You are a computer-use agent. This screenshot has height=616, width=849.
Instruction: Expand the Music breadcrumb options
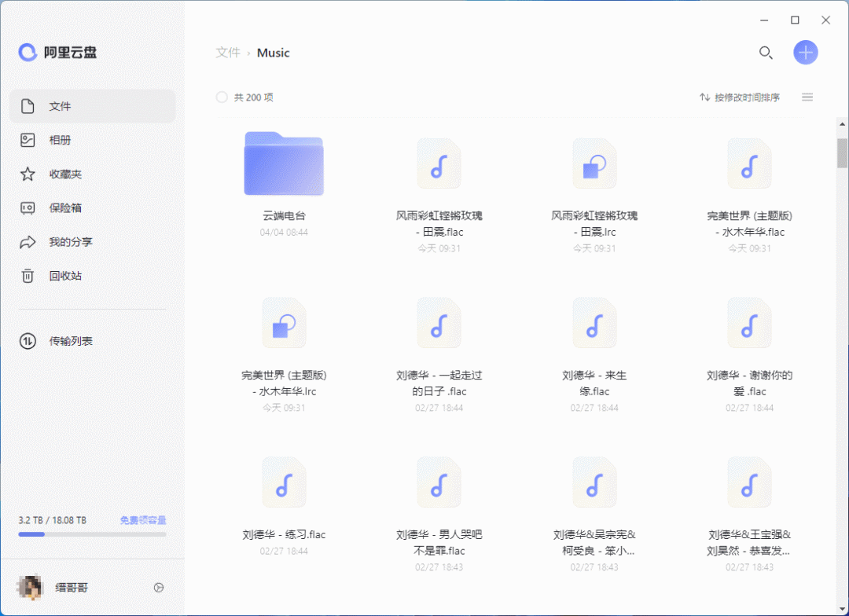(x=272, y=53)
